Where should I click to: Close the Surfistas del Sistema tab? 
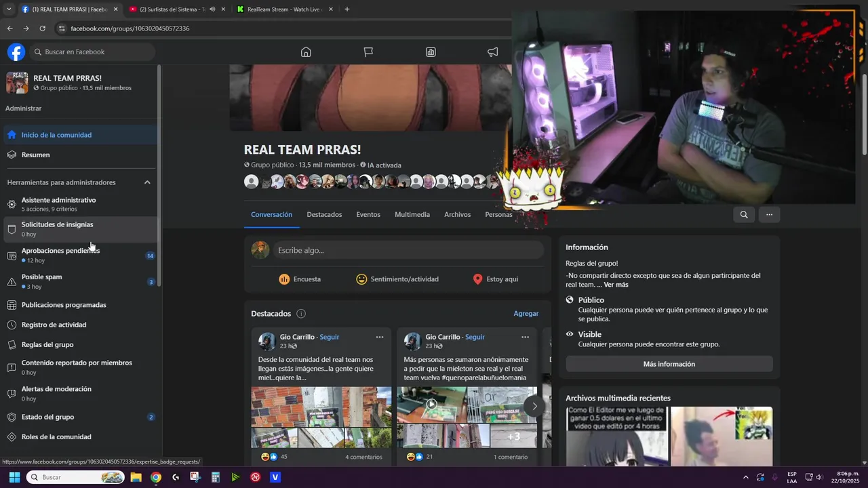[x=223, y=9]
